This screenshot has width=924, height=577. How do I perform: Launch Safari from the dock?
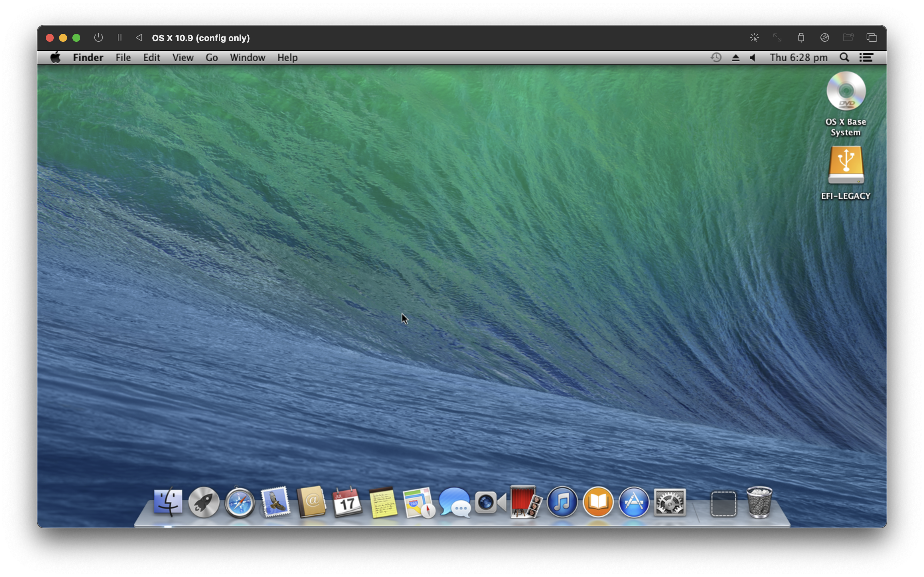pyautogui.click(x=239, y=502)
